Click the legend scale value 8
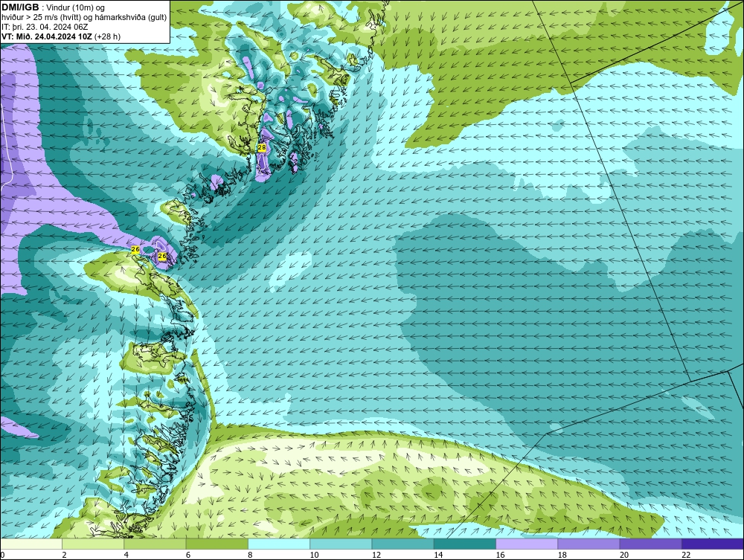The height and width of the screenshot is (560, 744). [250, 555]
